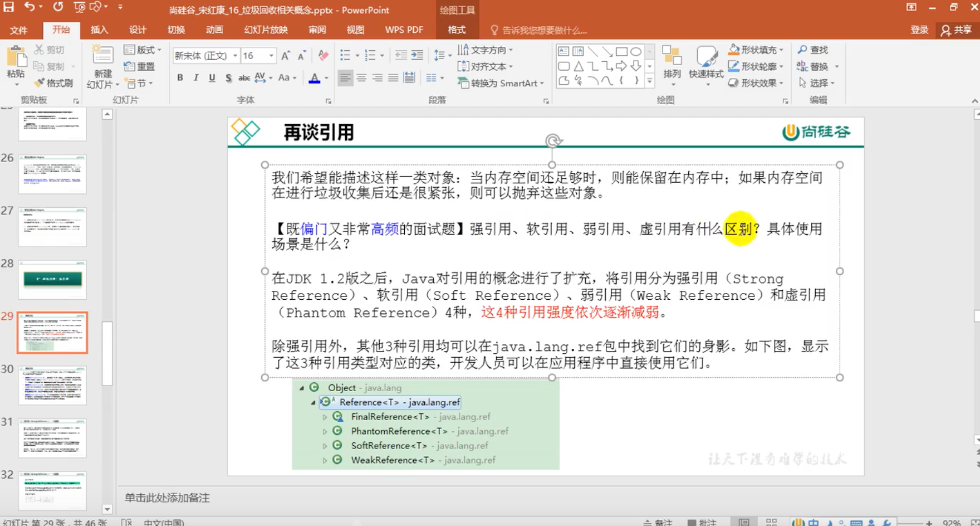
Task: Switch to the 设计 design tab
Action: coord(138,30)
